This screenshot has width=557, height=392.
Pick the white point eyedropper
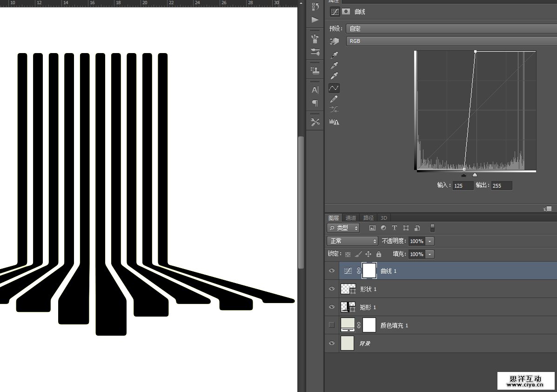(x=334, y=76)
